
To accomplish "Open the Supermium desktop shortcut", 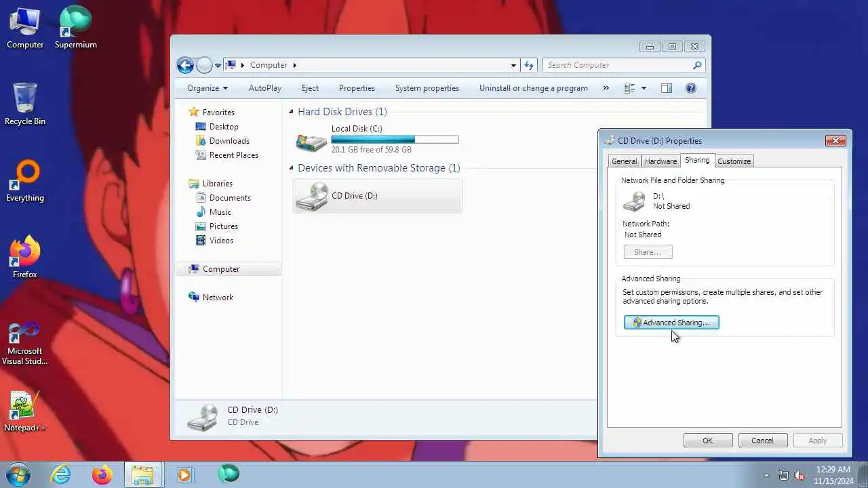I will click(x=75, y=28).
